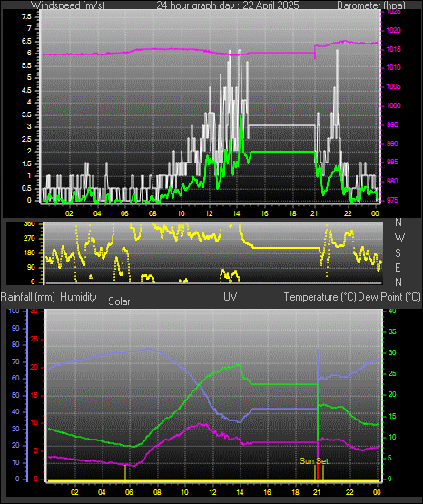Select the Sun Set marker label
Image resolution: width=423 pixels, height=504 pixels.
314,461
